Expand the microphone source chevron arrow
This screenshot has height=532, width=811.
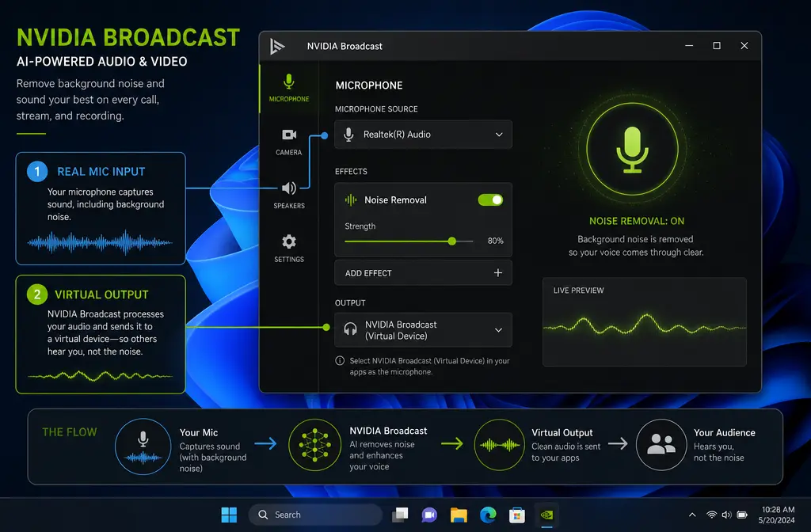499,135
